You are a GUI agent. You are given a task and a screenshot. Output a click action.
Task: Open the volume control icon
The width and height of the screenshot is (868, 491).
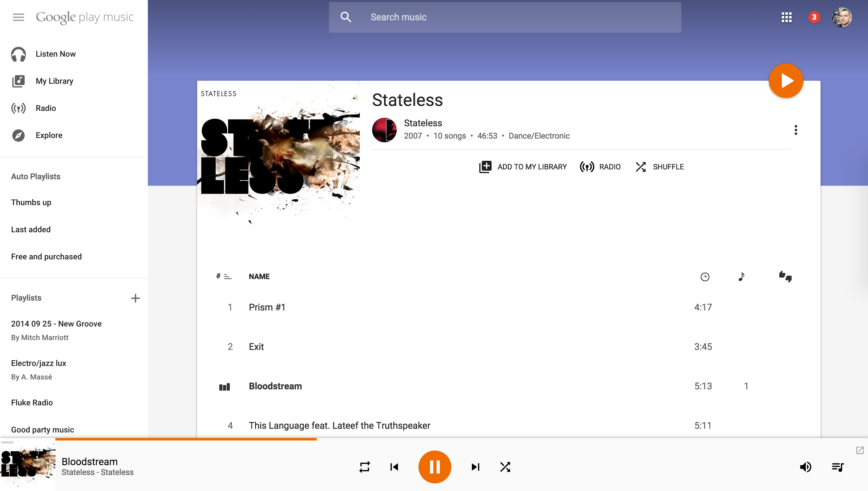pyautogui.click(x=805, y=467)
